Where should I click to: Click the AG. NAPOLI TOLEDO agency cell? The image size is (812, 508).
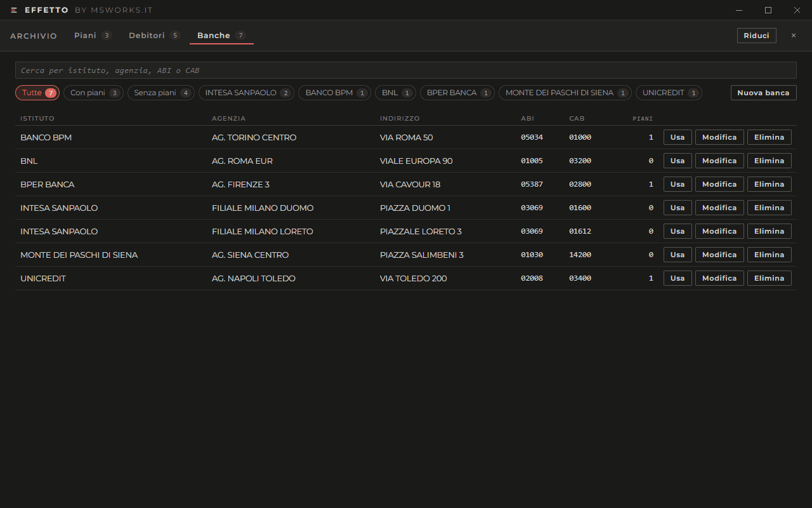pos(254,278)
